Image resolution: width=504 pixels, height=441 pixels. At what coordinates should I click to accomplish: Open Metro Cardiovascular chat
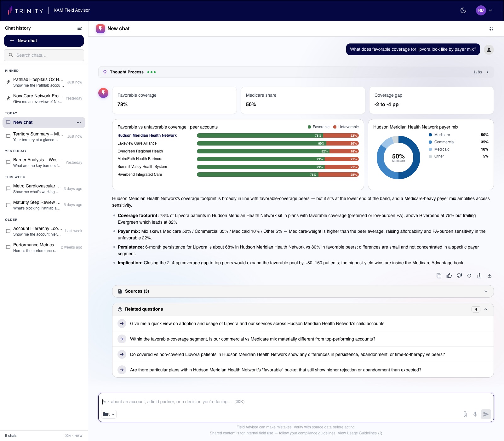[44, 189]
